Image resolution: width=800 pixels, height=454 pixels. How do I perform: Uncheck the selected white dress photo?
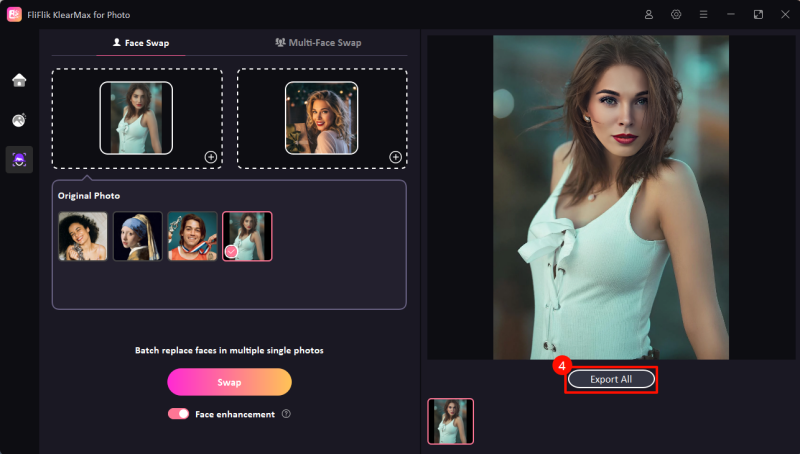(x=231, y=252)
